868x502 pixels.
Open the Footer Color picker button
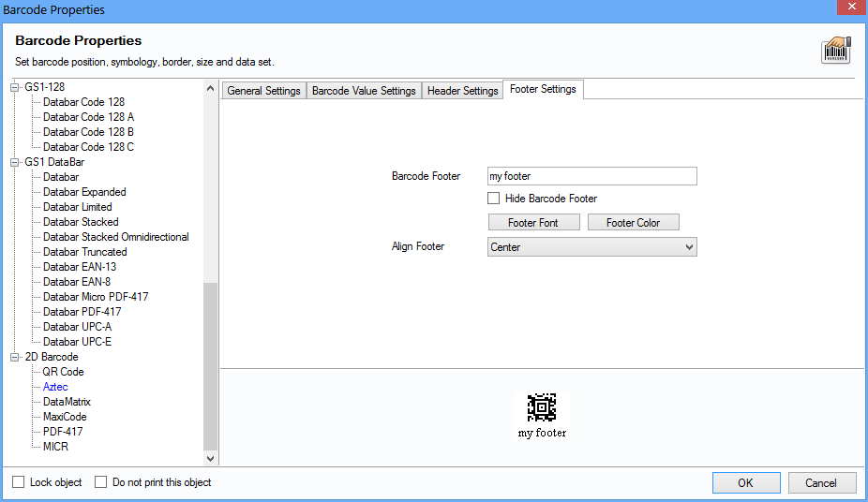pos(633,222)
